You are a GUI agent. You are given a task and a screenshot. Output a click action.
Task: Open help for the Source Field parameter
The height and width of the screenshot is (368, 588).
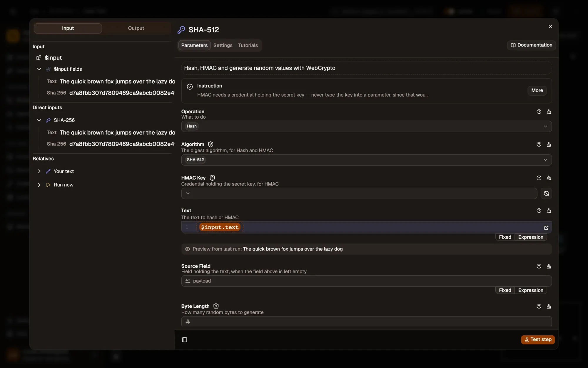pyautogui.click(x=539, y=266)
